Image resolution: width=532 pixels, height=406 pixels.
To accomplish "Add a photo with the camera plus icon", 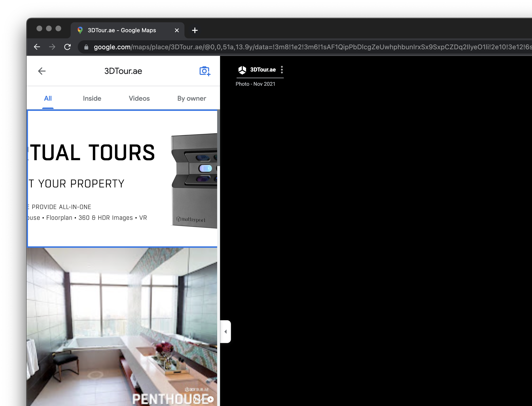I will tap(205, 71).
